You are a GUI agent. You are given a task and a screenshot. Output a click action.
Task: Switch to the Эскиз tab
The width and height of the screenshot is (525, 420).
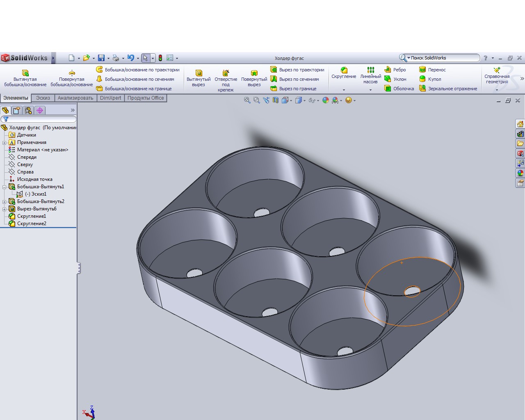click(43, 98)
